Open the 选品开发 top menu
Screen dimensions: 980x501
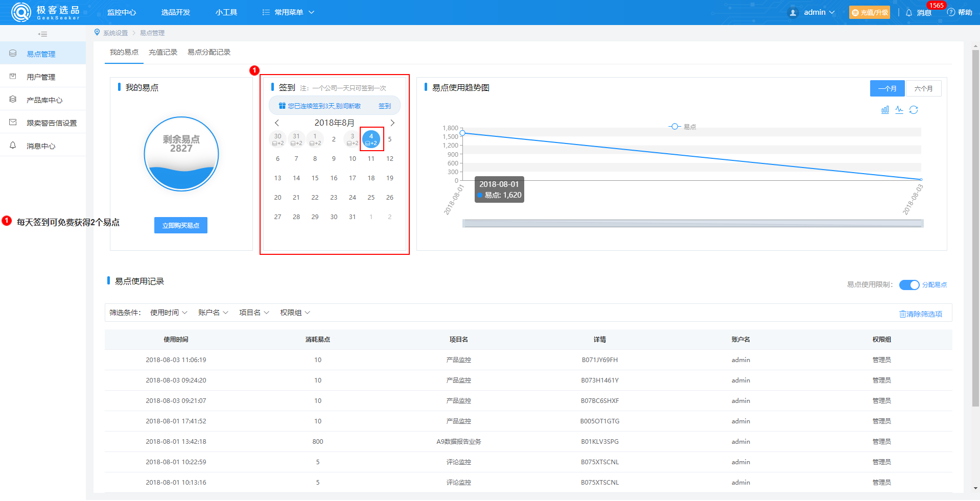coord(176,12)
